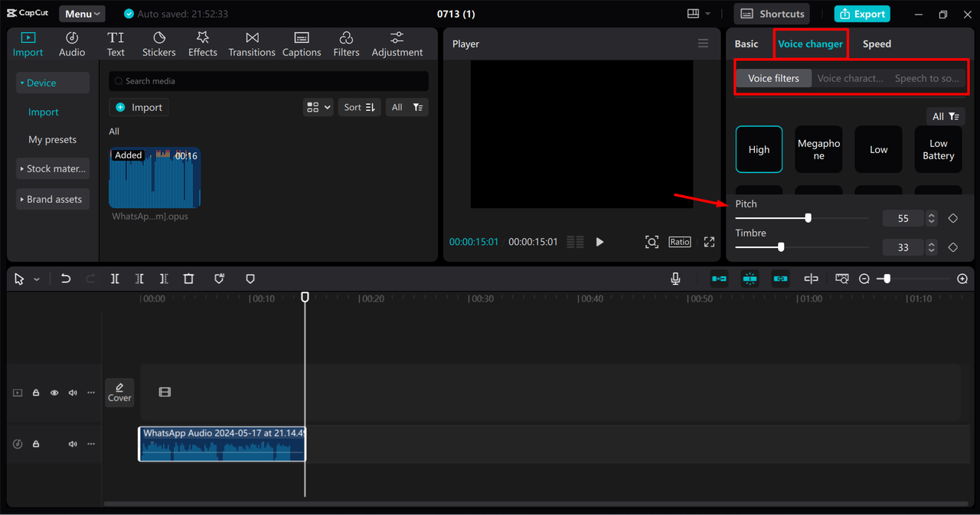Open timeline thumbnail cover settings icon
980x515 pixels.
point(842,279)
